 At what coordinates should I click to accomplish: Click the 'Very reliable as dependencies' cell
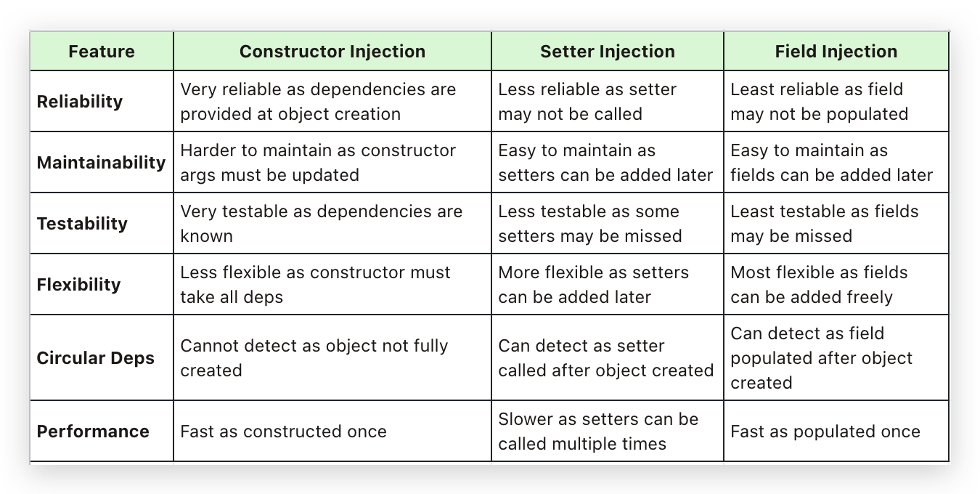tap(332, 101)
